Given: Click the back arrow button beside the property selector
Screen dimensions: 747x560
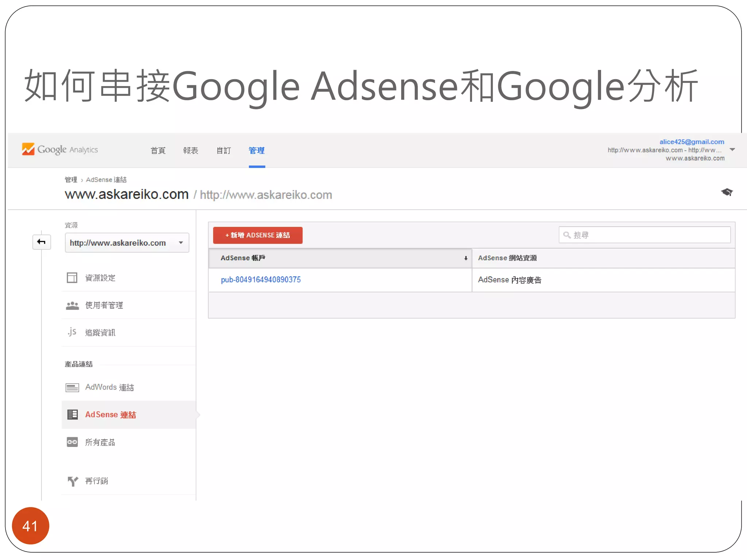Looking at the screenshot, I should (x=42, y=242).
